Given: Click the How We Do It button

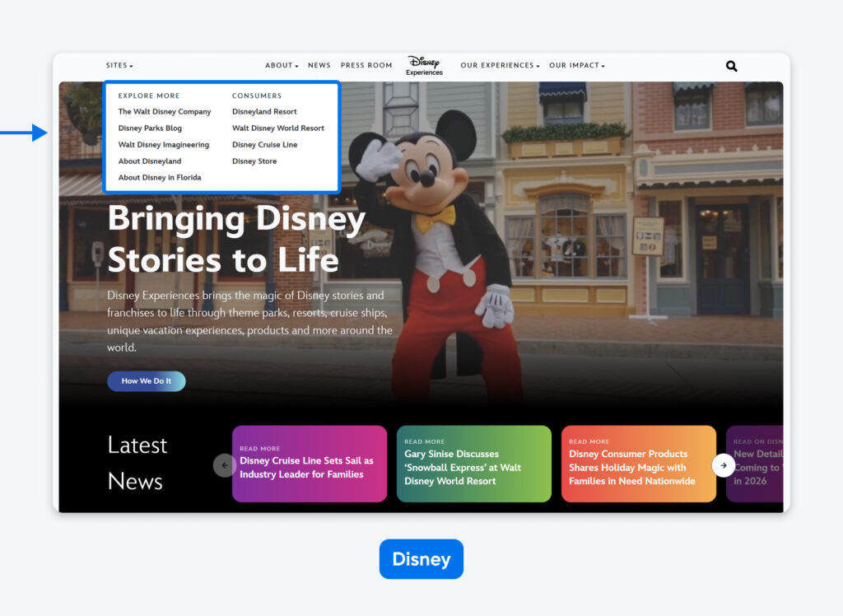Looking at the screenshot, I should (146, 380).
